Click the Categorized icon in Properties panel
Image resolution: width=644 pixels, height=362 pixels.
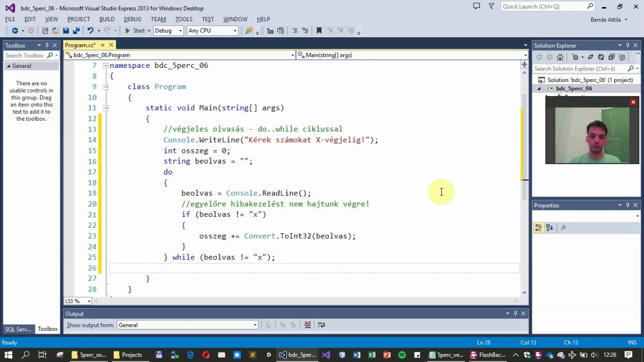pos(539,228)
